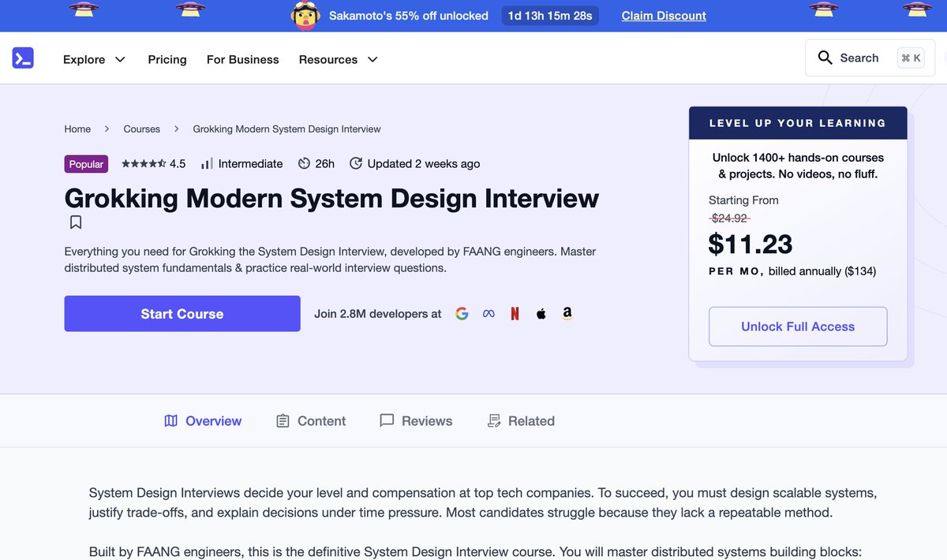Expand the Explore dropdown menu

pyautogui.click(x=95, y=59)
